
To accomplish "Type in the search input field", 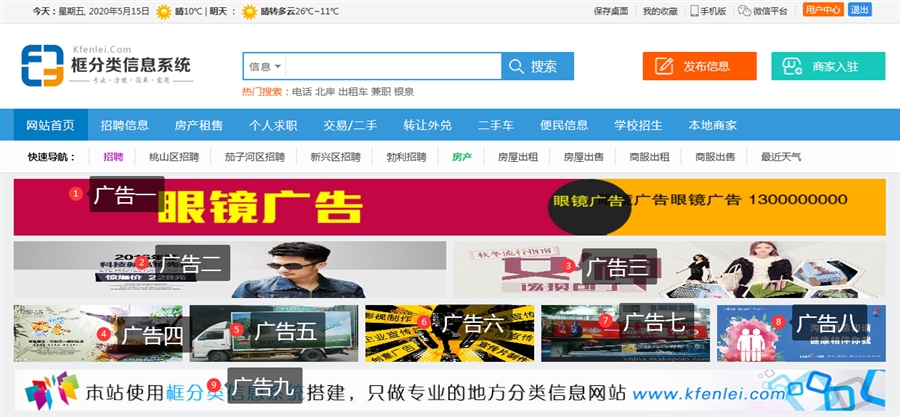I will 392,67.
